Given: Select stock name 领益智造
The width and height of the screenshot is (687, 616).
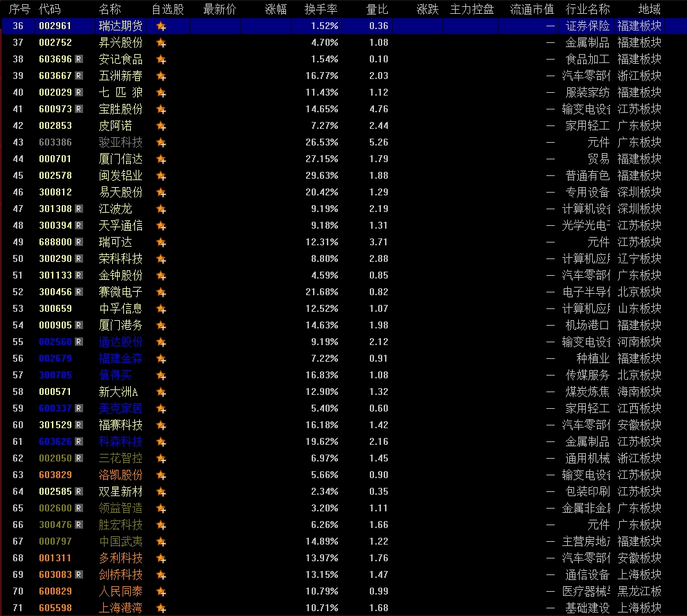Looking at the screenshot, I should (x=121, y=508).
